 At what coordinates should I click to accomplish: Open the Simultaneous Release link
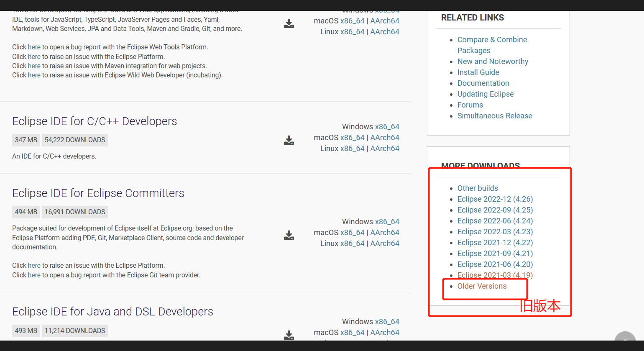[x=495, y=116]
